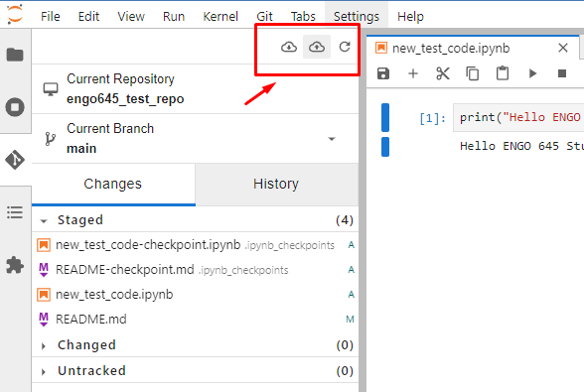Select staged file new_test_code-checkpoint.ipynb

tap(195, 245)
